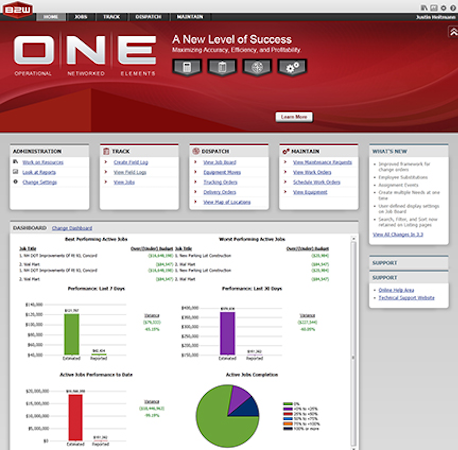Open the Change Settings link
The image size is (458, 450).
[x=40, y=182]
